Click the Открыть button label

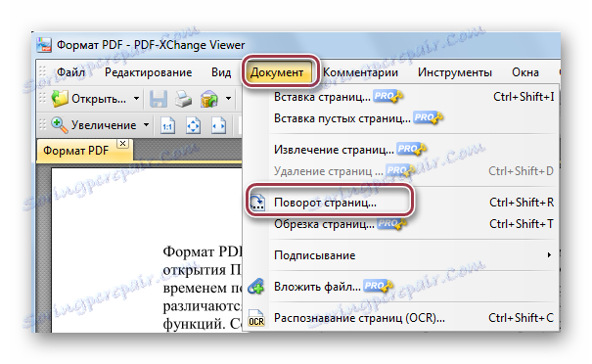(99, 99)
